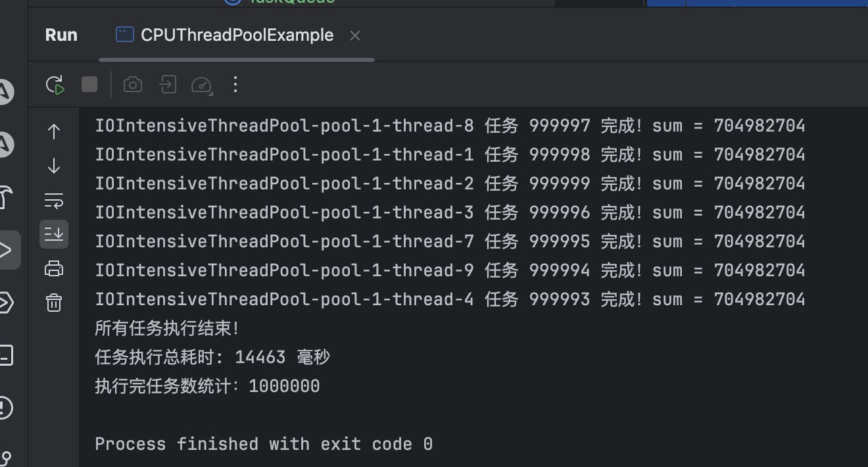Close the CPUThreadPoolExample tab
Screen dimensions: 868x467
(355, 36)
